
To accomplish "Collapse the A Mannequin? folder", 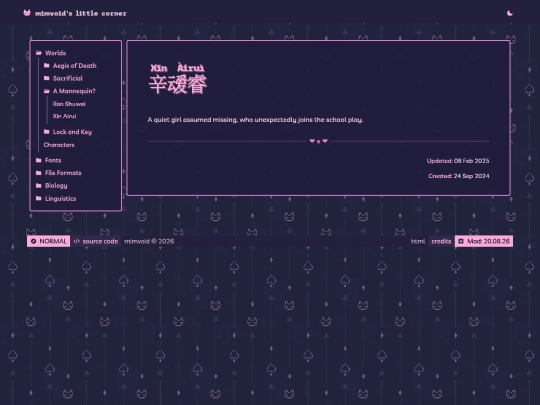I will (x=46, y=91).
